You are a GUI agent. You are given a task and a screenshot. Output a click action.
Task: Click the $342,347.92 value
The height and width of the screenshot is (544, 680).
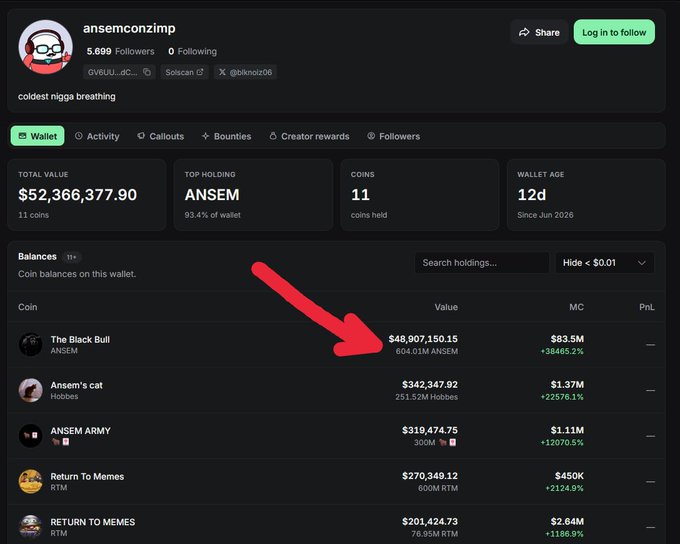pos(430,384)
